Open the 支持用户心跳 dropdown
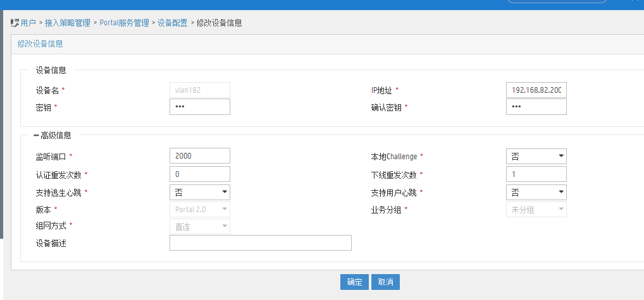This screenshot has width=644, height=300. pos(536,192)
